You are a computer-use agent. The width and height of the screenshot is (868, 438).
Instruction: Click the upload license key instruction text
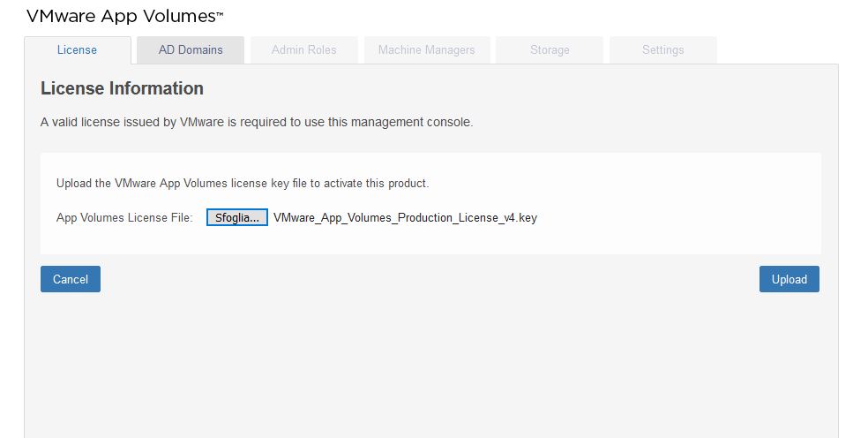(x=243, y=184)
